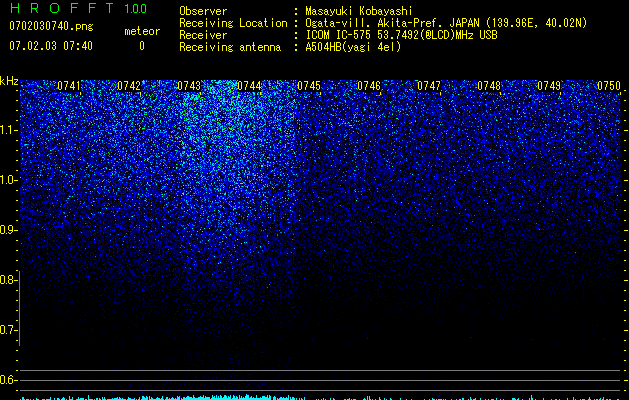Click the 0.9 kHz axis label
Viewport: 629px width, 400px height.
pyautogui.click(x=8, y=230)
